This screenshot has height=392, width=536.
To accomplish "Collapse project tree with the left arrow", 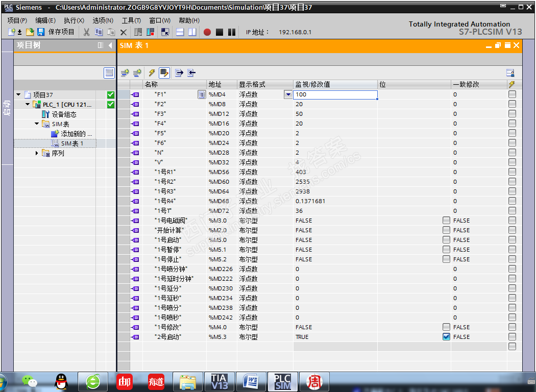I will pyautogui.click(x=110, y=45).
